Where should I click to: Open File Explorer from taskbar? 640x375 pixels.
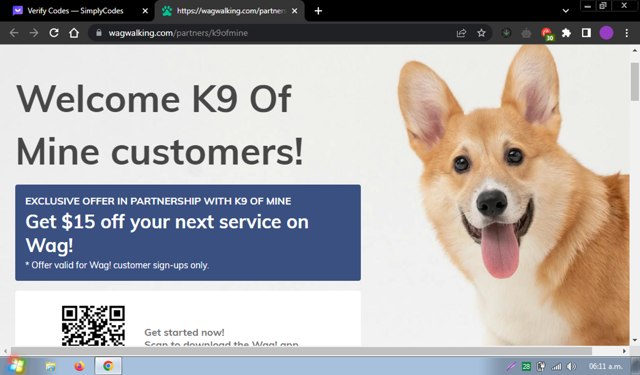click(x=51, y=366)
